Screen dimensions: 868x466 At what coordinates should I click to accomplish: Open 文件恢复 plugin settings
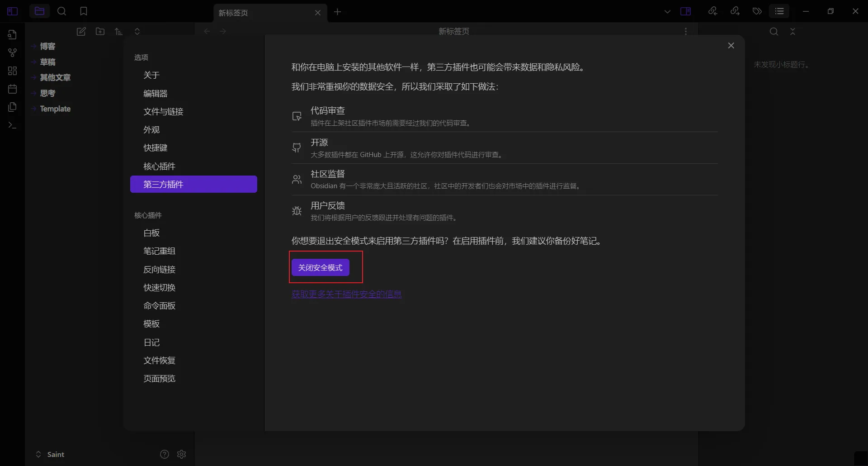[193, 361]
